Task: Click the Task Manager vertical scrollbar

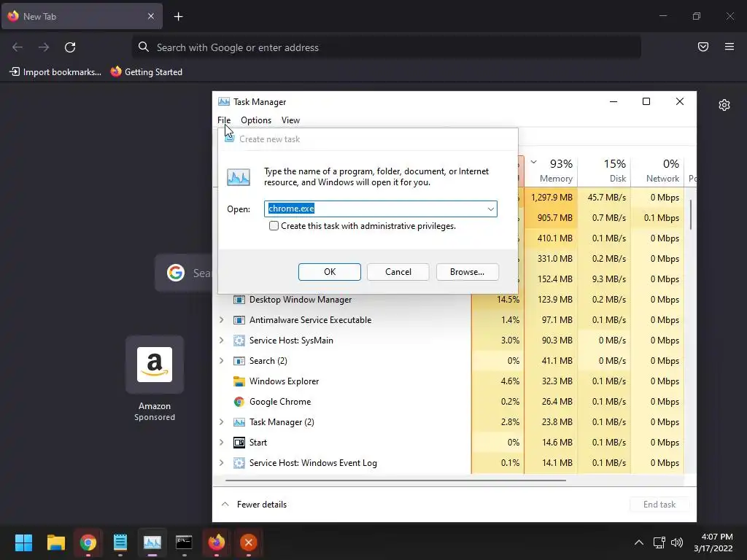Action: coord(690,214)
